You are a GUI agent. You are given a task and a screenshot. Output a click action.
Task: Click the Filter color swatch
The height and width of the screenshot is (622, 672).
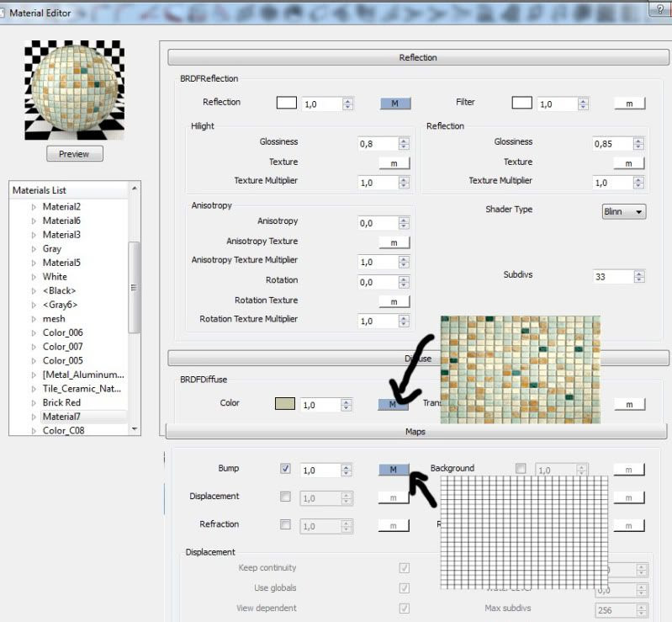tap(521, 103)
